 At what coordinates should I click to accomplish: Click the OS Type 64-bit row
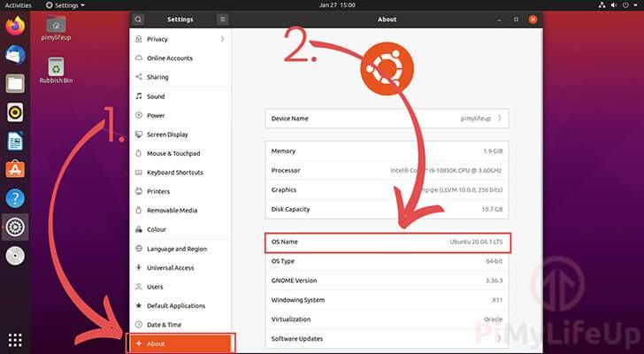pyautogui.click(x=387, y=261)
